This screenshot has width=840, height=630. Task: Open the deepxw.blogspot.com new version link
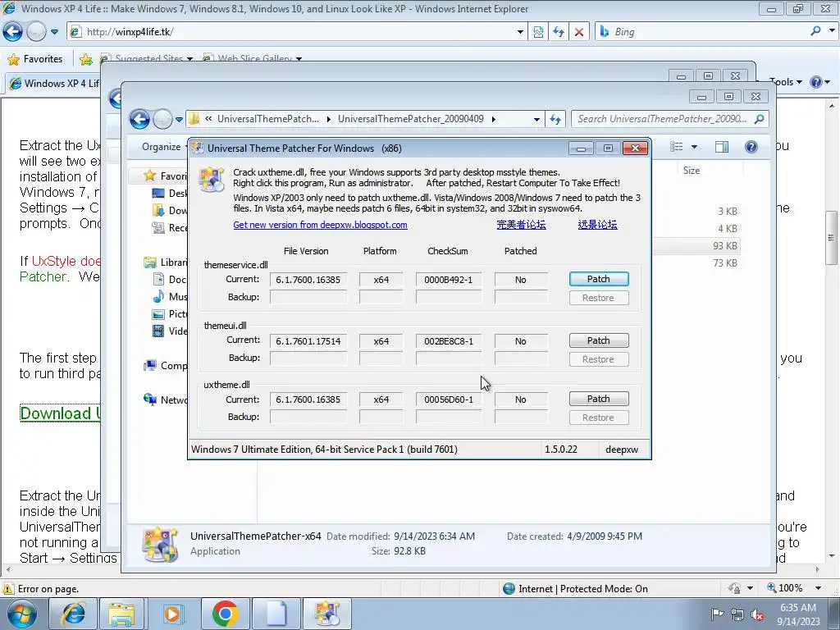coord(320,225)
